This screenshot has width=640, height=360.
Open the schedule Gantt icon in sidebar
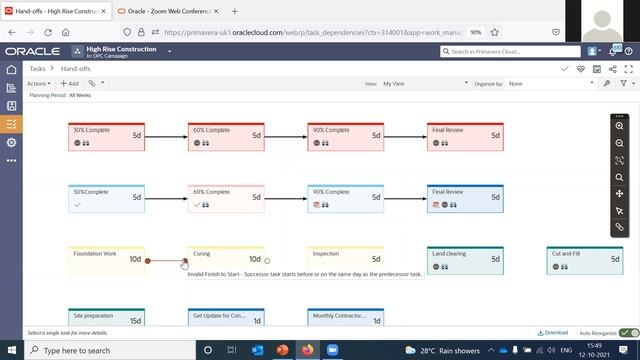click(x=11, y=88)
